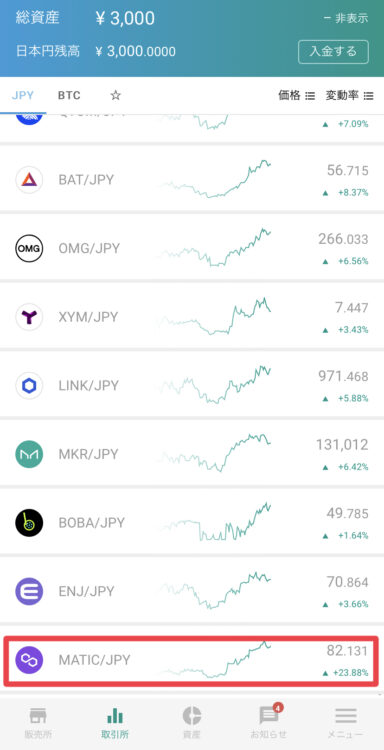
Task: Tap the purple MATIC coin logo
Action: pyautogui.click(x=29, y=660)
